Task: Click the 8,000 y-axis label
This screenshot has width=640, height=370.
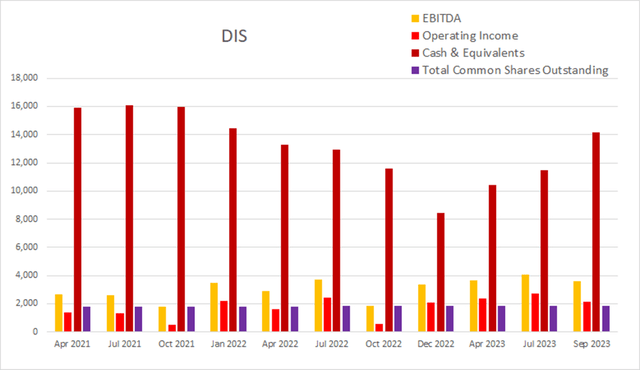Action: 26,219
